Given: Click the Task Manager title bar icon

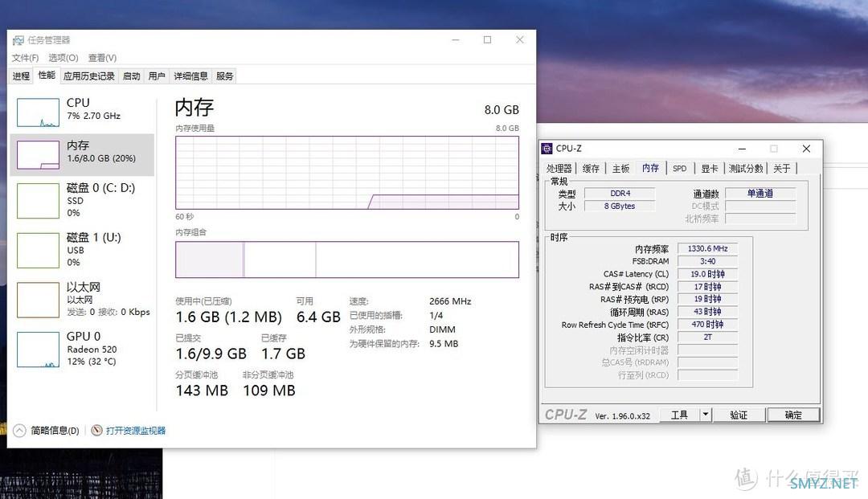Looking at the screenshot, I should [18, 40].
